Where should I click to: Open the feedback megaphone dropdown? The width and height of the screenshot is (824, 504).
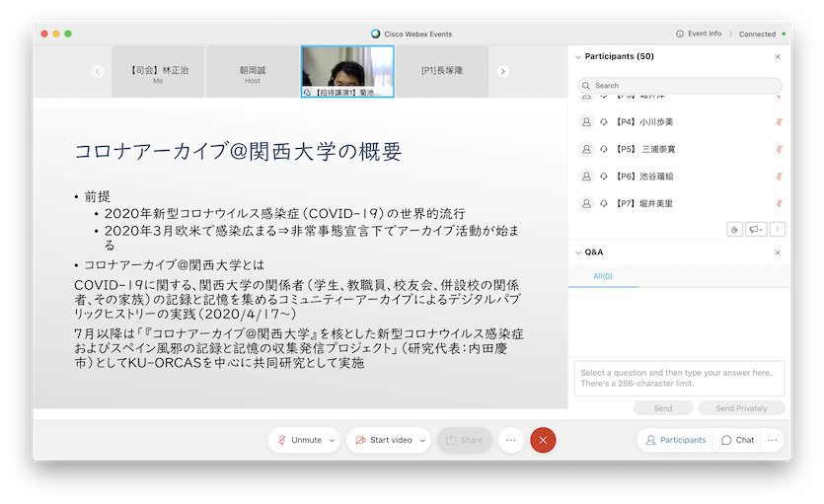point(757,229)
